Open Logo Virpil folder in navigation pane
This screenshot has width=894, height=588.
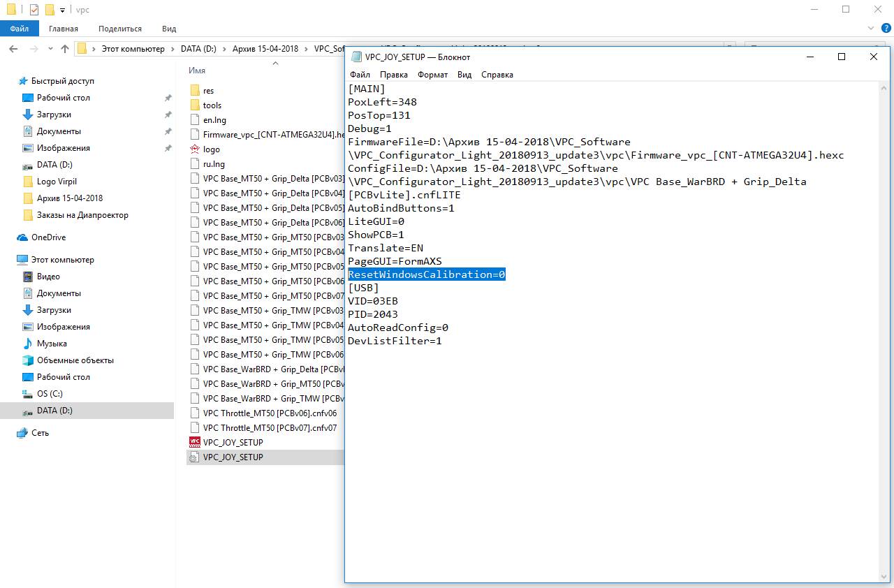click(x=57, y=182)
